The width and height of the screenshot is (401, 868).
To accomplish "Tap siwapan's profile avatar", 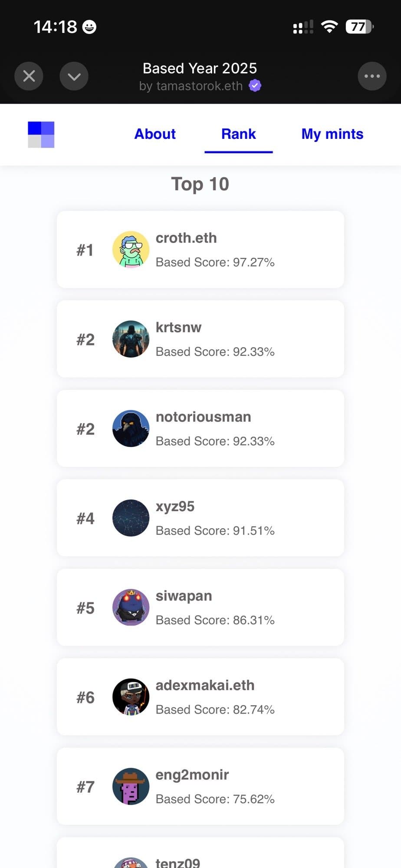I will 131,607.
